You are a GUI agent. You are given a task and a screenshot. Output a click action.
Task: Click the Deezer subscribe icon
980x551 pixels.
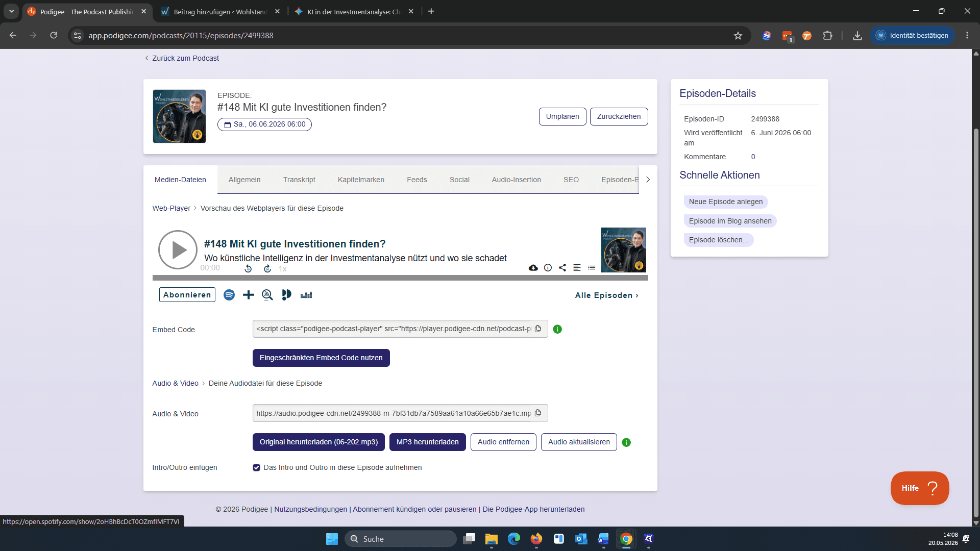pyautogui.click(x=306, y=295)
